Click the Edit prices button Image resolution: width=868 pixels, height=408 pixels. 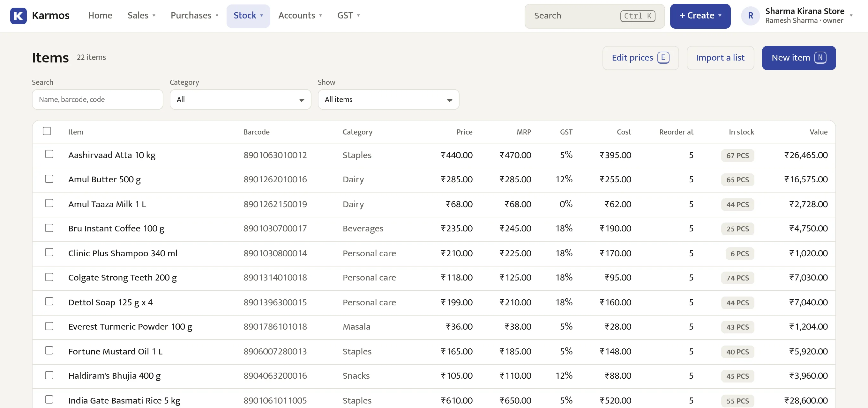point(640,58)
